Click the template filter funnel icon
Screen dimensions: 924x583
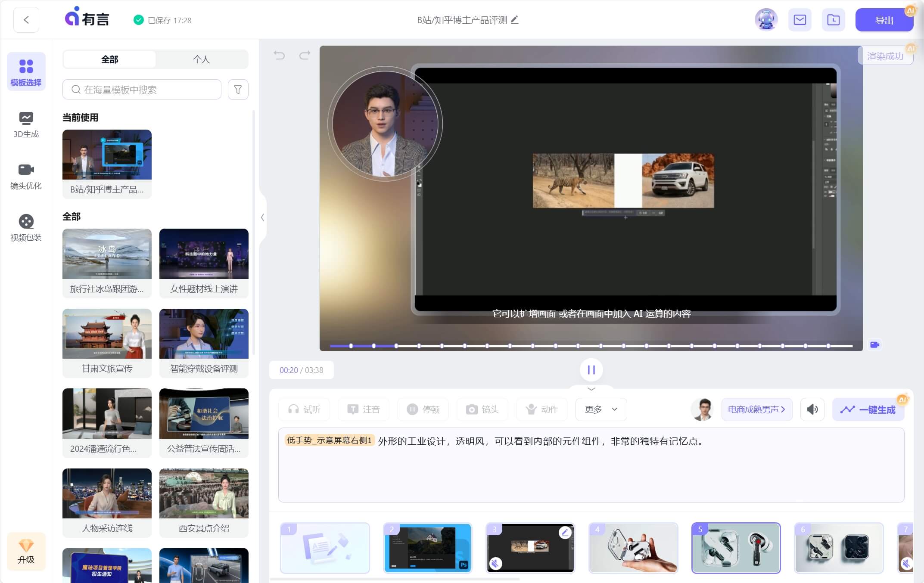pos(238,90)
